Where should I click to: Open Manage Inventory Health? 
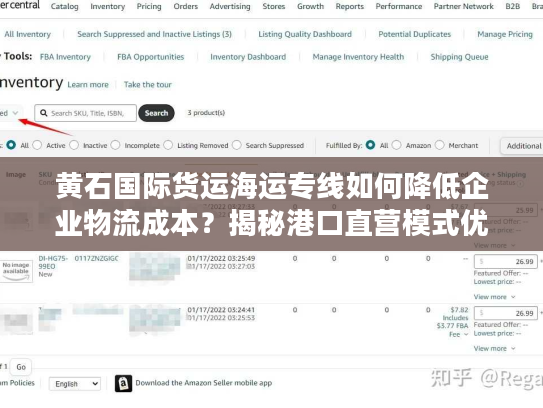pos(358,57)
